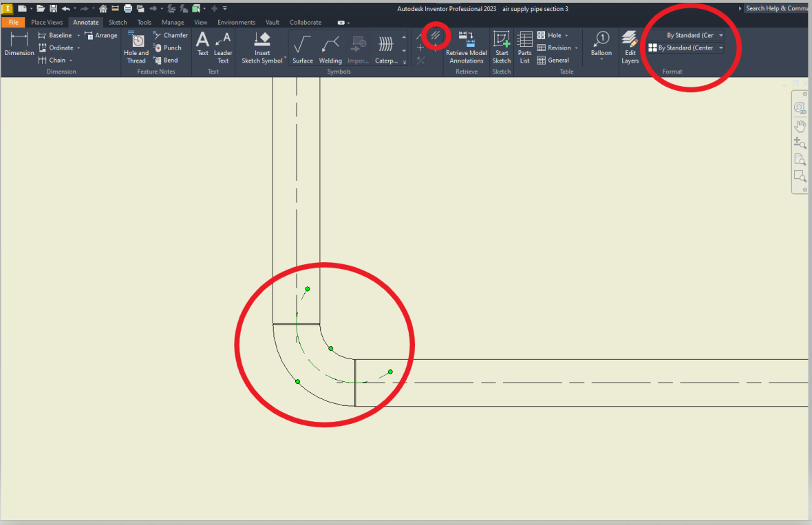Click the Centerline icon
Image resolution: width=812 pixels, height=525 pixels.
click(420, 36)
